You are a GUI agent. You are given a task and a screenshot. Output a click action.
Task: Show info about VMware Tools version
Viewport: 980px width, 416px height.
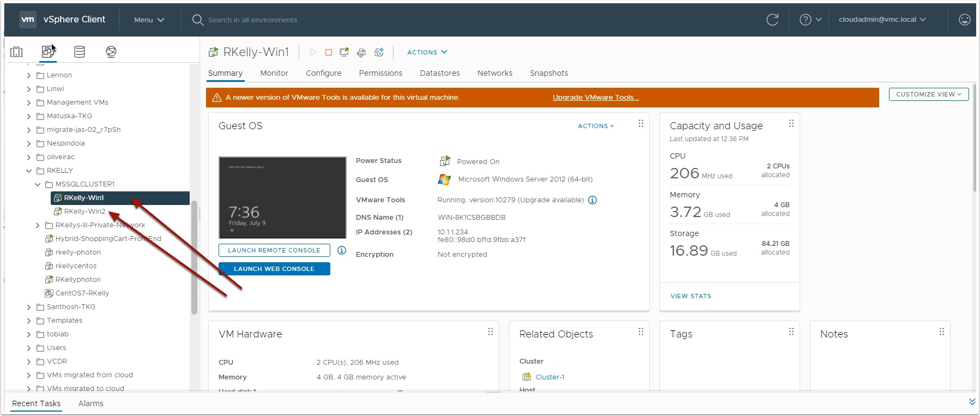coord(592,200)
